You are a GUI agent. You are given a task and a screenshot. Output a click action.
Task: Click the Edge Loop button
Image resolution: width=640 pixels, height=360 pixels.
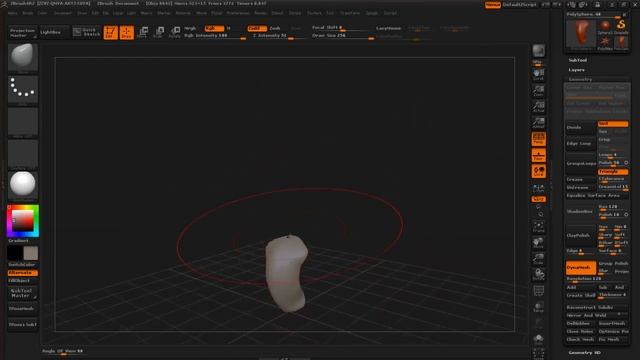pyautogui.click(x=580, y=144)
